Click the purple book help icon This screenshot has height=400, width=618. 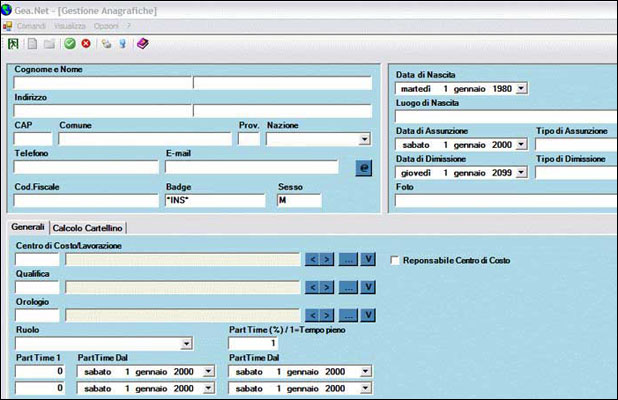click(142, 44)
